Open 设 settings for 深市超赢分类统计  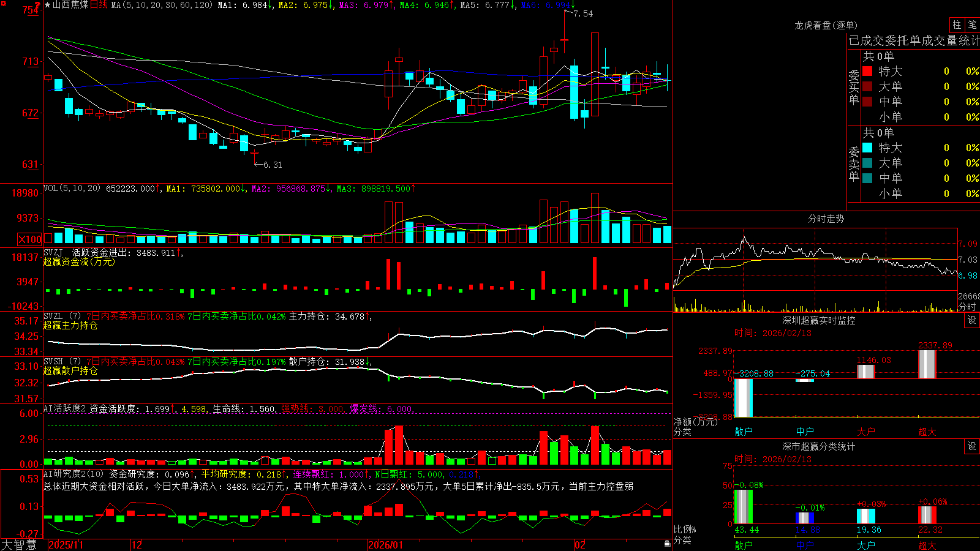(x=972, y=446)
